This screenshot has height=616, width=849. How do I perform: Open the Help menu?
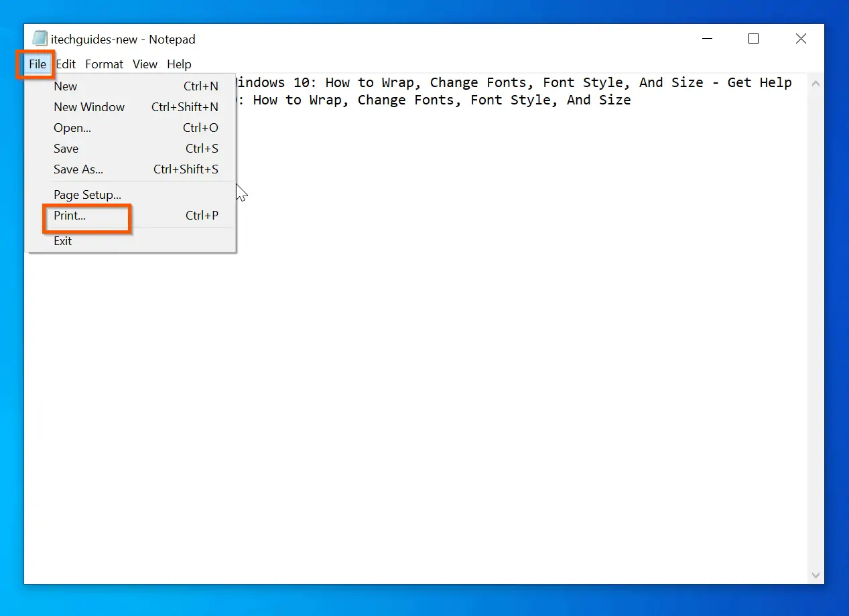[x=179, y=64]
